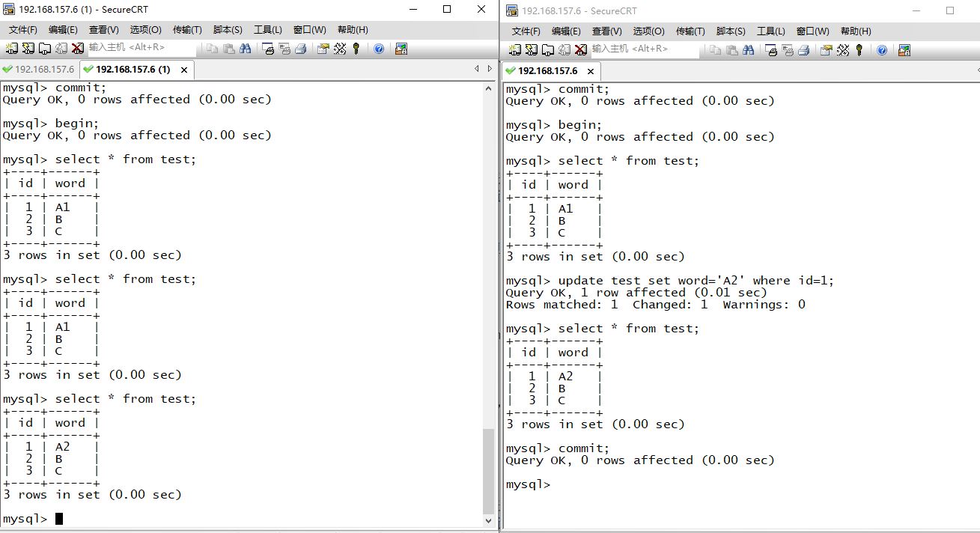This screenshot has width=980, height=533.
Task: Click host input field in right window toolbar
Action: 645,49
